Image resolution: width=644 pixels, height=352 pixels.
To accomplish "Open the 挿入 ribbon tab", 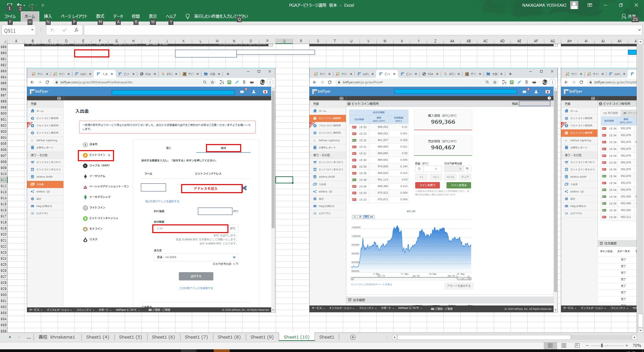I will [48, 16].
